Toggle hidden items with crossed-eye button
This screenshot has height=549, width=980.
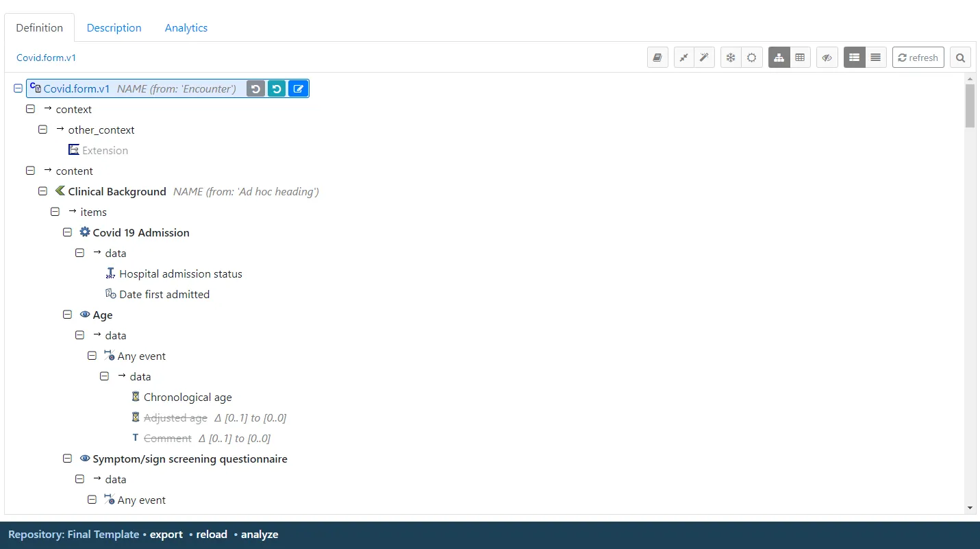[x=827, y=58]
